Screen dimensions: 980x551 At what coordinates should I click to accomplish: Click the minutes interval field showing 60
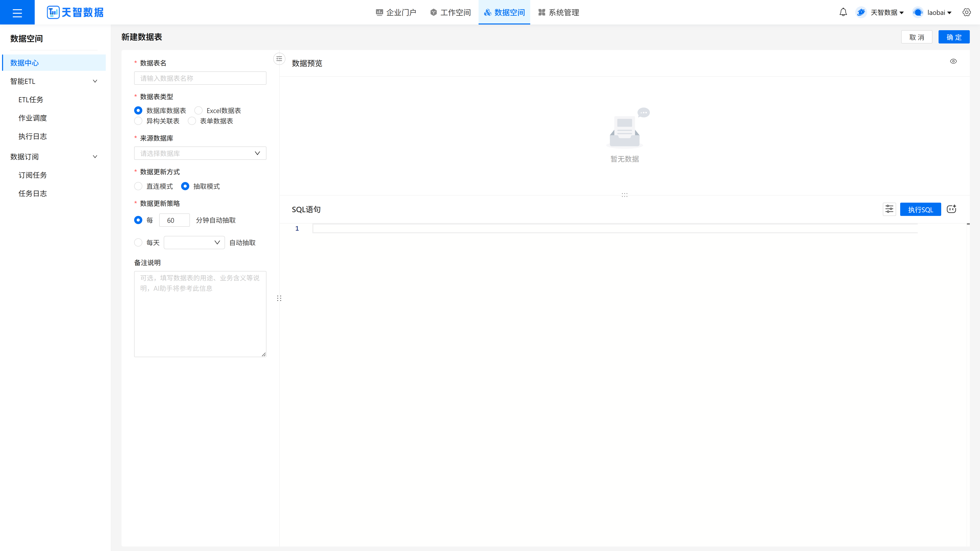[174, 220]
